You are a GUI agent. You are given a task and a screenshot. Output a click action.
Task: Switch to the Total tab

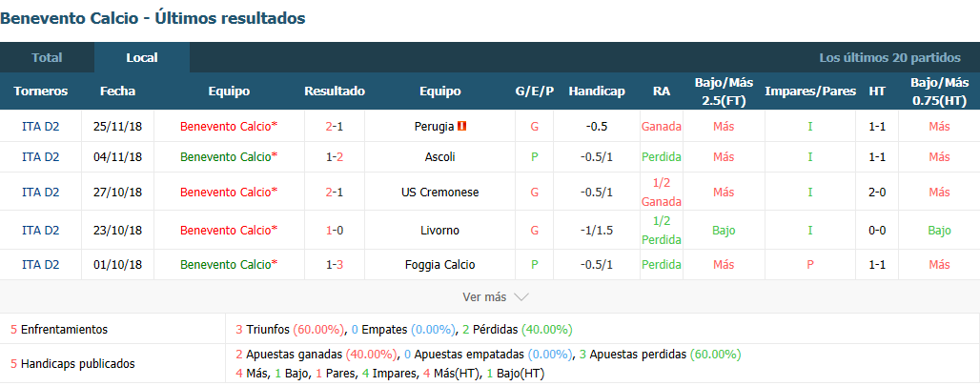[47, 57]
